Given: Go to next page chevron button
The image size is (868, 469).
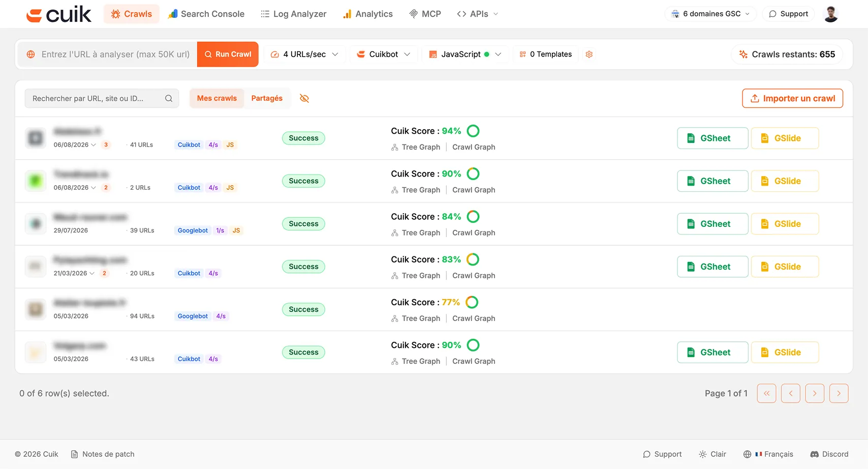Looking at the screenshot, I should pos(815,393).
